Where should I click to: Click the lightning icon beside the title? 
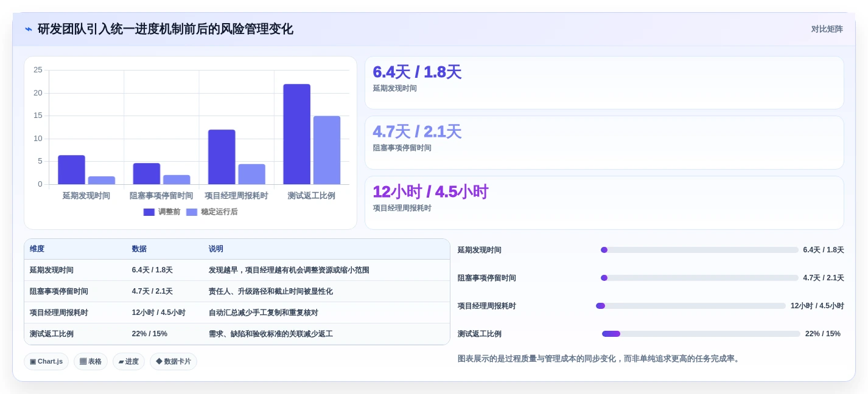click(x=29, y=29)
